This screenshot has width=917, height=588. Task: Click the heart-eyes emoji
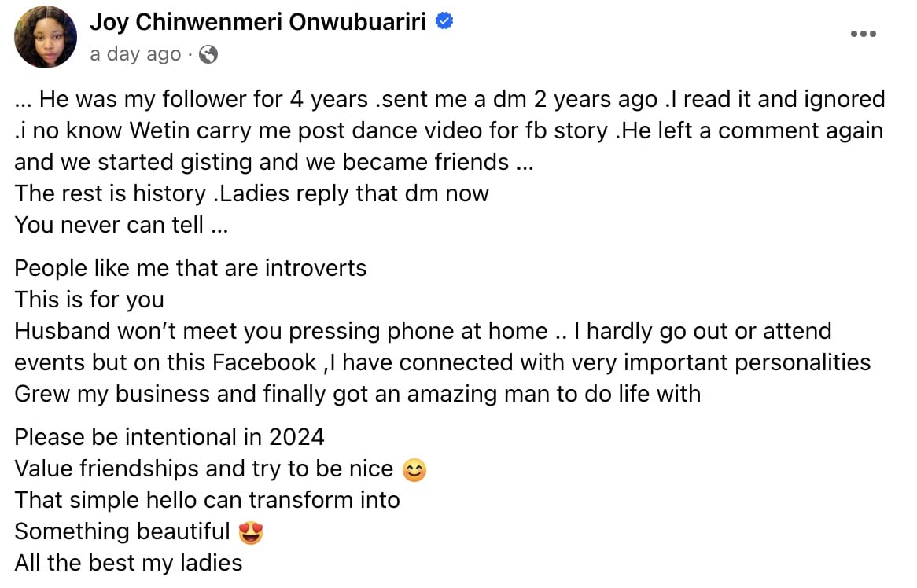point(250,533)
